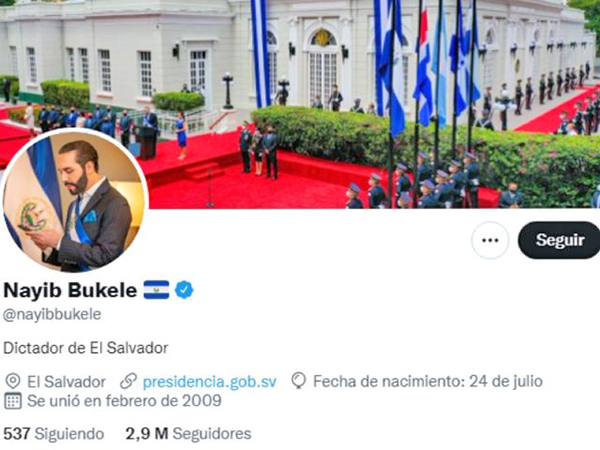The image size is (600, 450).
Task: Enlarge the circular profile picture
Action: point(74,201)
